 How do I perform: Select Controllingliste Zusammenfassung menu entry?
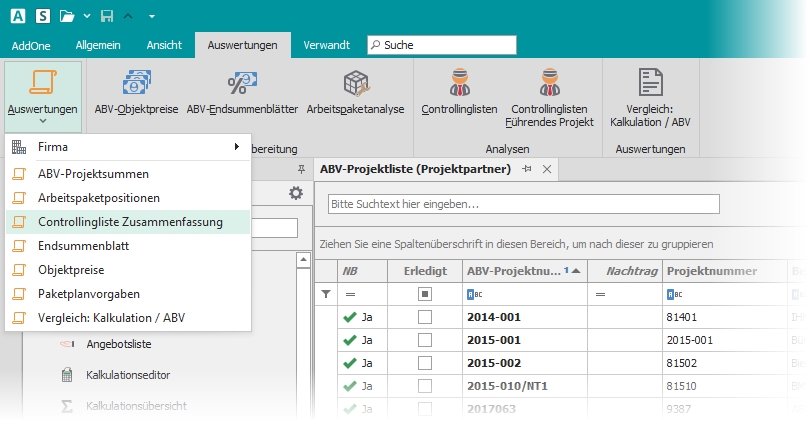pyautogui.click(x=130, y=221)
